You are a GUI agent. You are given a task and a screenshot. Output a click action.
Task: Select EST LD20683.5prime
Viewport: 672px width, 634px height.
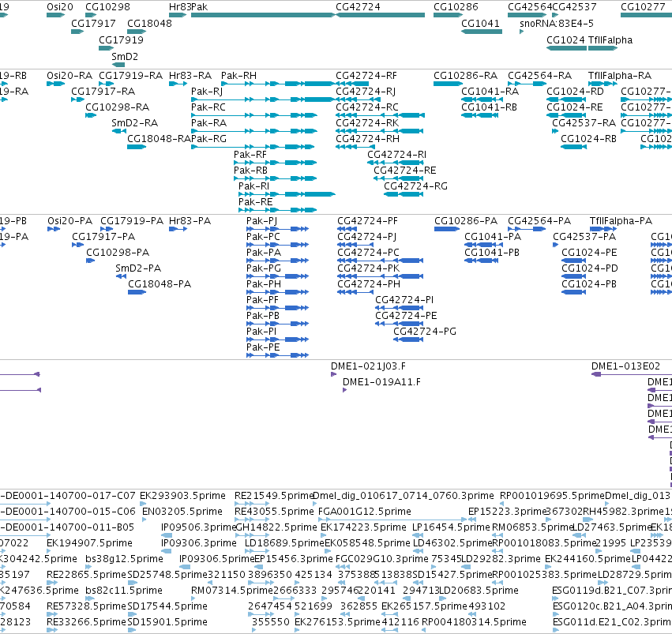pyautogui.click(x=479, y=591)
